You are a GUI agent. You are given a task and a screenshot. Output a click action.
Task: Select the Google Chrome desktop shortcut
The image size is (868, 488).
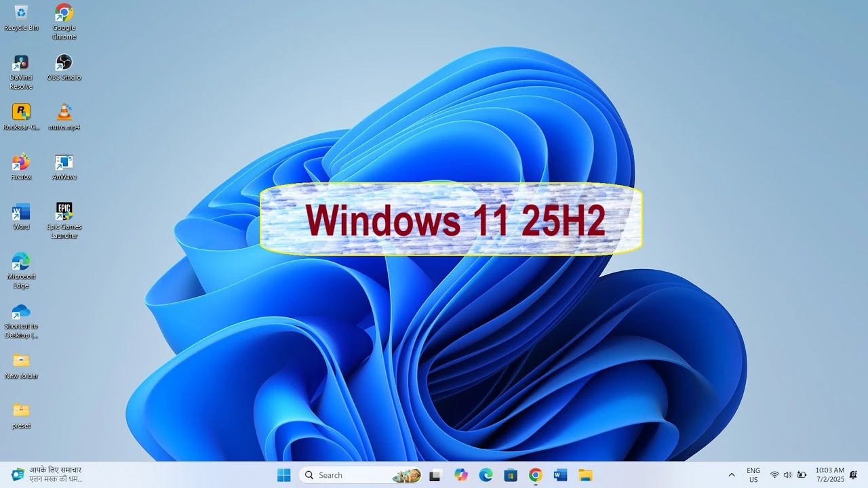64,22
